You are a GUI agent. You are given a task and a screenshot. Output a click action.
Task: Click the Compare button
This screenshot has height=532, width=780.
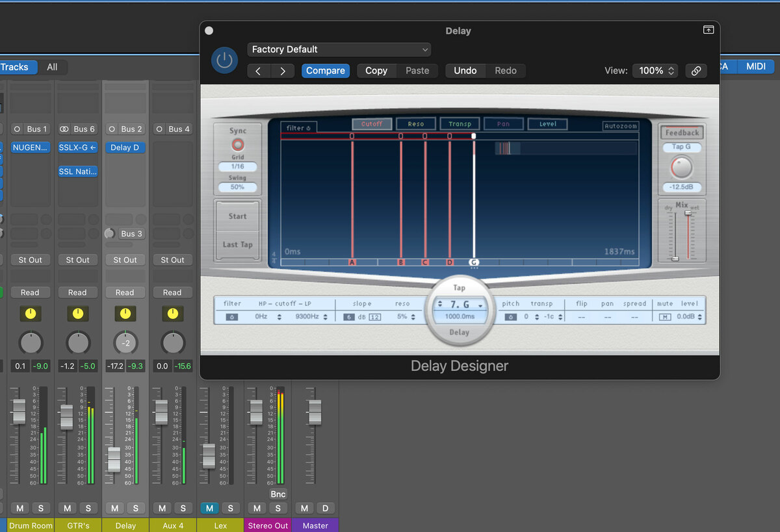pos(326,71)
